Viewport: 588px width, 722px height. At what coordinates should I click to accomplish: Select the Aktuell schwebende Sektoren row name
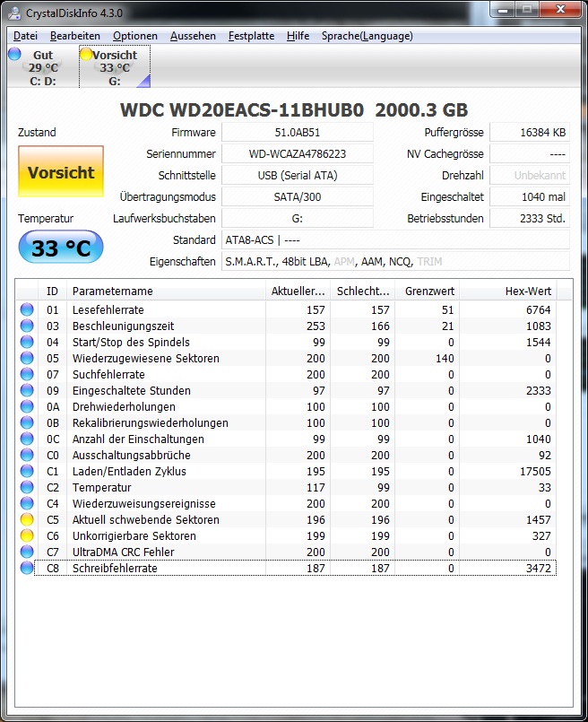click(x=146, y=520)
